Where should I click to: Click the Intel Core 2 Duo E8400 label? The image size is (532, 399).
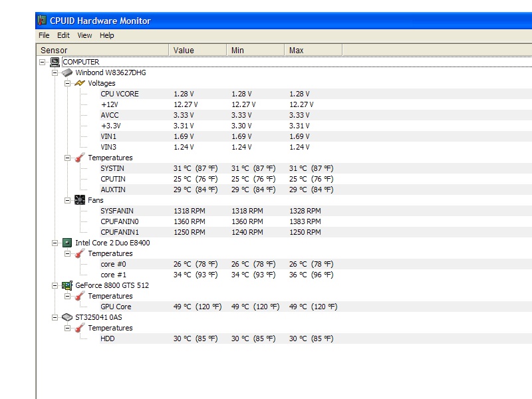pyautogui.click(x=112, y=243)
